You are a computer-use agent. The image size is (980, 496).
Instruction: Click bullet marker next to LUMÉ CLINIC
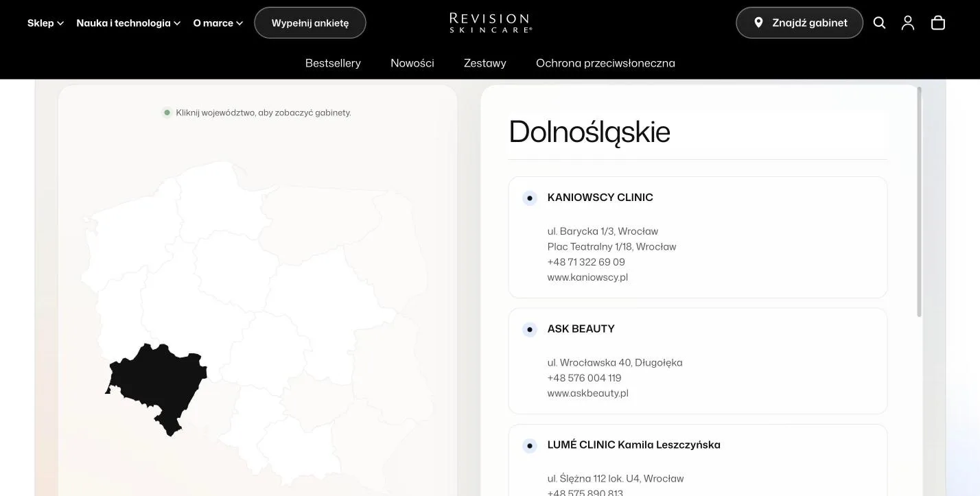pos(529,446)
